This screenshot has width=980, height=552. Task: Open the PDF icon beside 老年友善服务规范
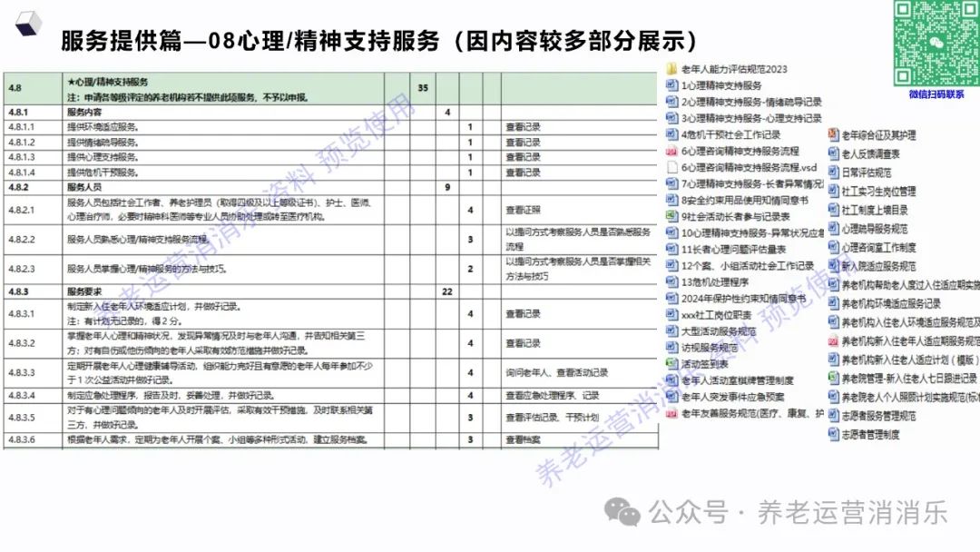(671, 413)
